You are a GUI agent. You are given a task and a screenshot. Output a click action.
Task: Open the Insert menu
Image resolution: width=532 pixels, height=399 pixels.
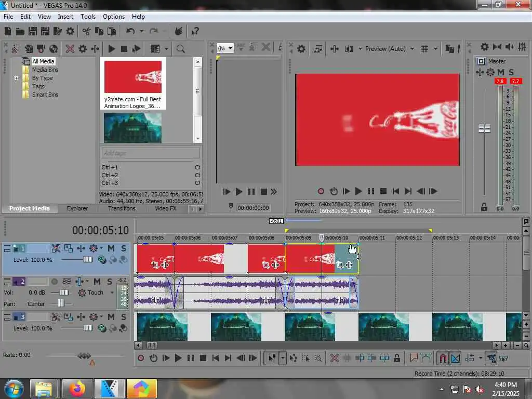pyautogui.click(x=65, y=17)
